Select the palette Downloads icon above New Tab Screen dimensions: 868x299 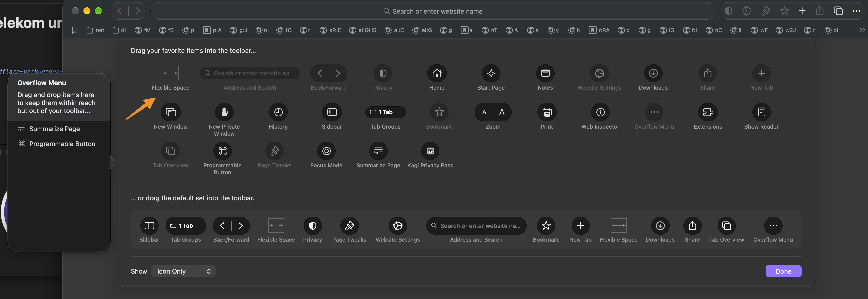click(653, 73)
